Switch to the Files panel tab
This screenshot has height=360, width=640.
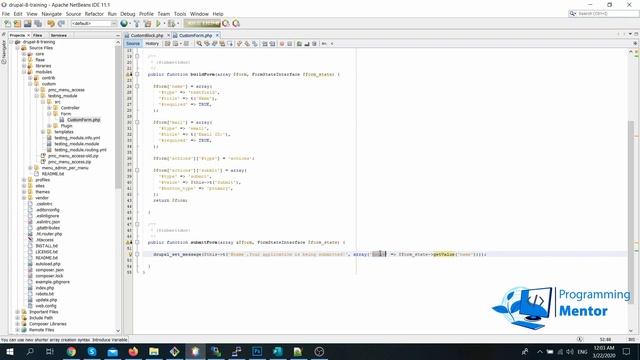(38, 36)
